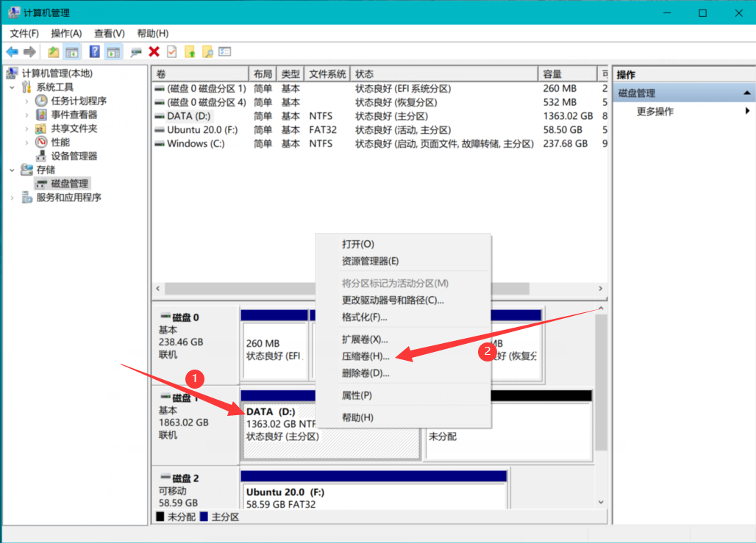This screenshot has height=543, width=756.
Task: Click the Task Scheduler clock icon in tree
Action: click(x=41, y=101)
